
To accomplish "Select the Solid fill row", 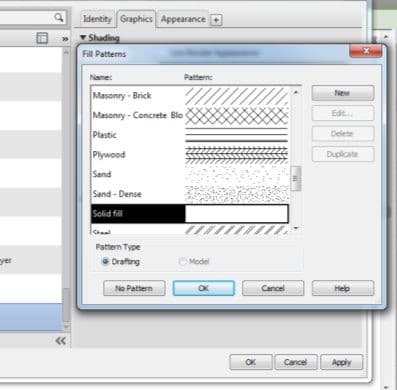I will (190, 214).
